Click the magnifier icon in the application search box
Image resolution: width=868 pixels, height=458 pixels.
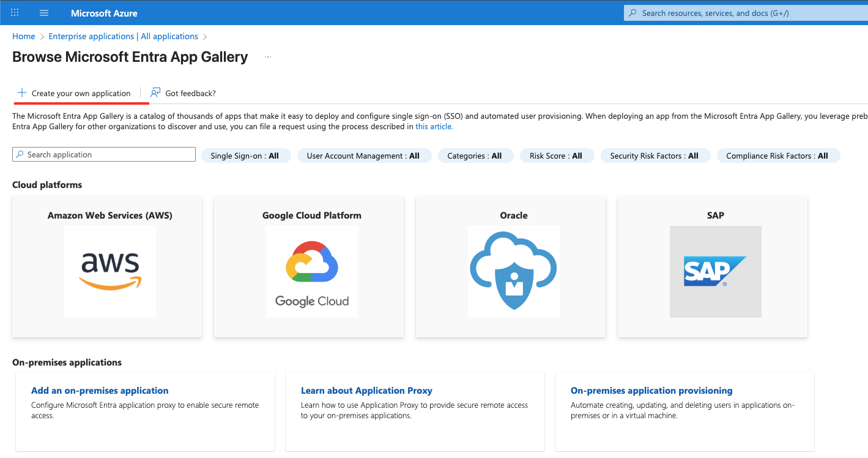pyautogui.click(x=19, y=154)
